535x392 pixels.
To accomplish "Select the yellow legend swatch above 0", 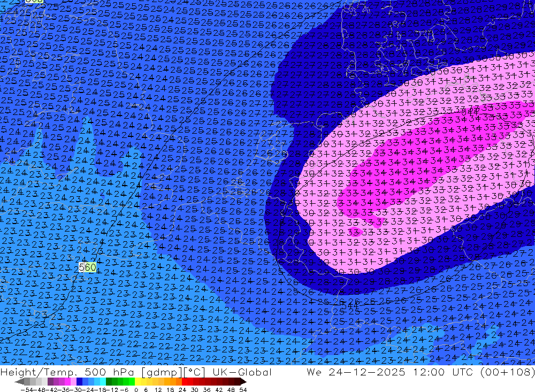I will tap(137, 381).
